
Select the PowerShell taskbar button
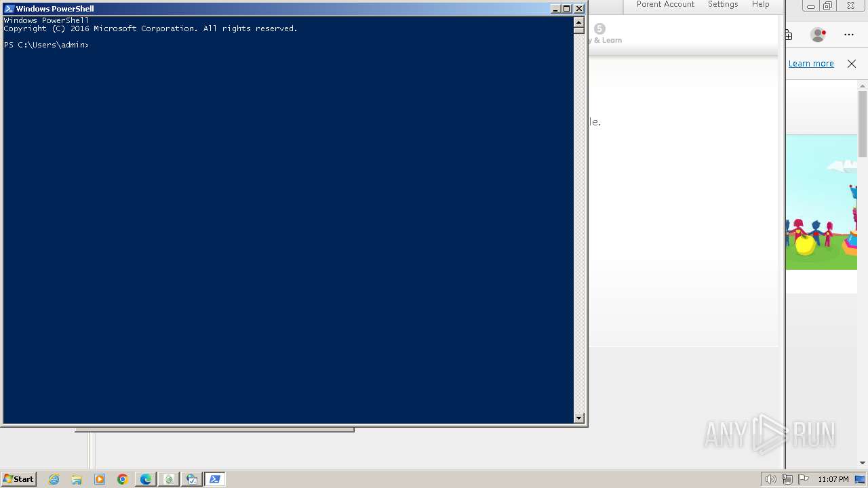click(x=215, y=479)
